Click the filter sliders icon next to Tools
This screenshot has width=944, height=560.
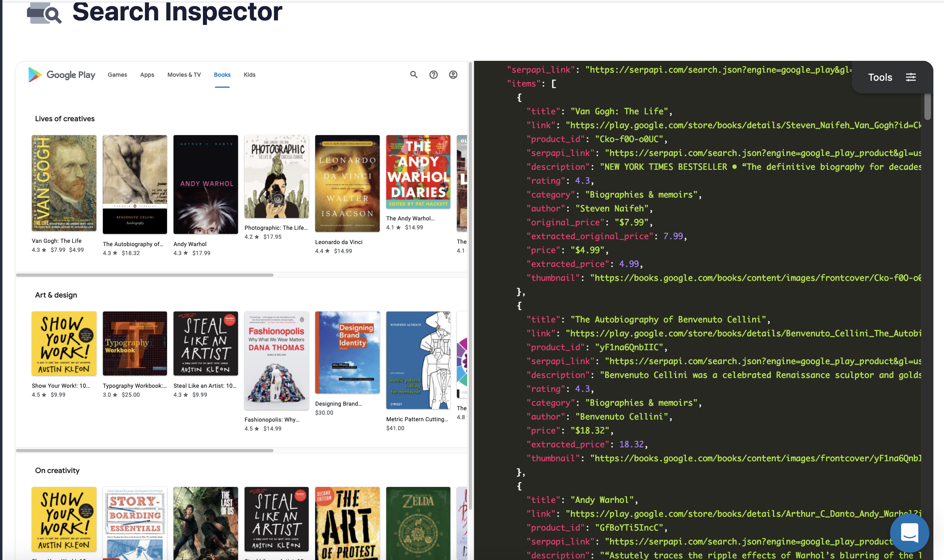point(911,77)
